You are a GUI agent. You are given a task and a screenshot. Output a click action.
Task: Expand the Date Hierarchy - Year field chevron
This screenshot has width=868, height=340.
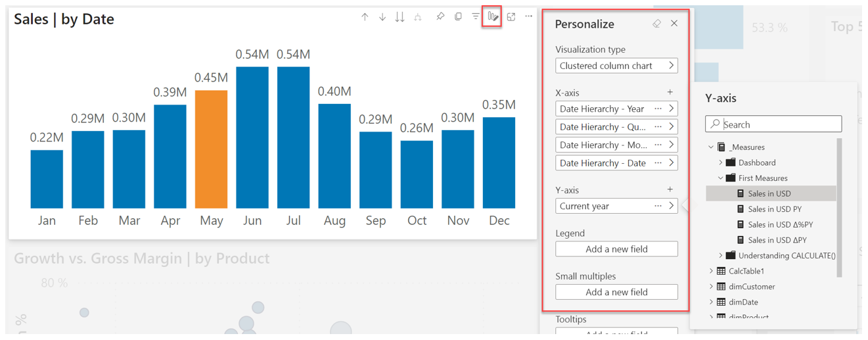pos(671,109)
